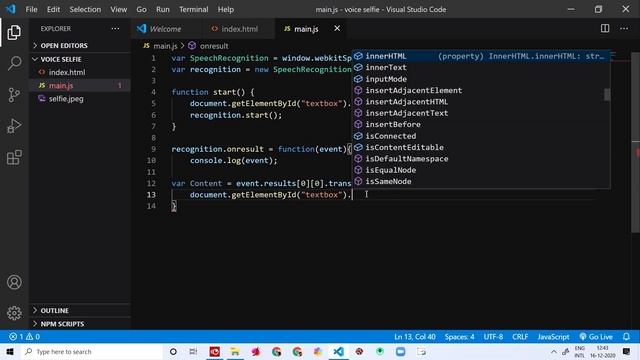Click Ln 13, Col 40 in status bar
640x360 pixels.
pyautogui.click(x=415, y=337)
